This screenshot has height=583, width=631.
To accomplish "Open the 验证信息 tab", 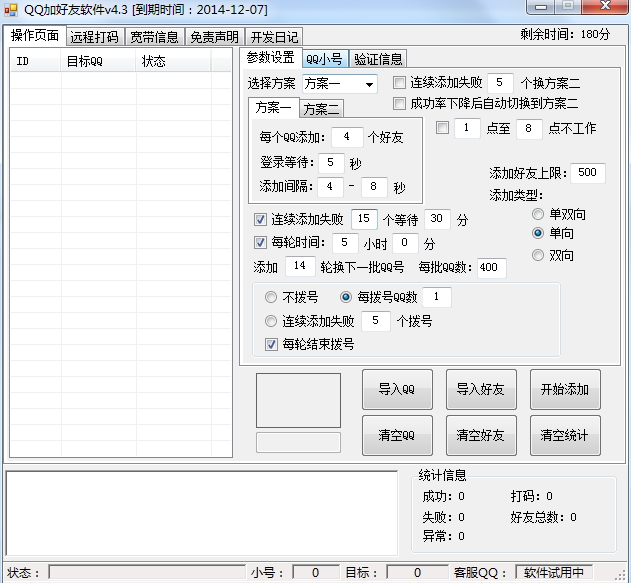I will [378, 58].
